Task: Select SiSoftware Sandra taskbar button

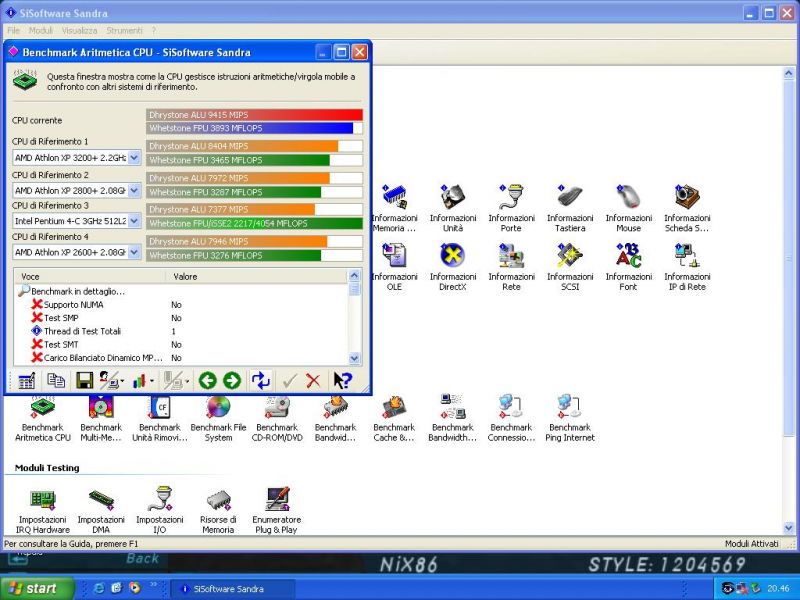Action: click(233, 589)
